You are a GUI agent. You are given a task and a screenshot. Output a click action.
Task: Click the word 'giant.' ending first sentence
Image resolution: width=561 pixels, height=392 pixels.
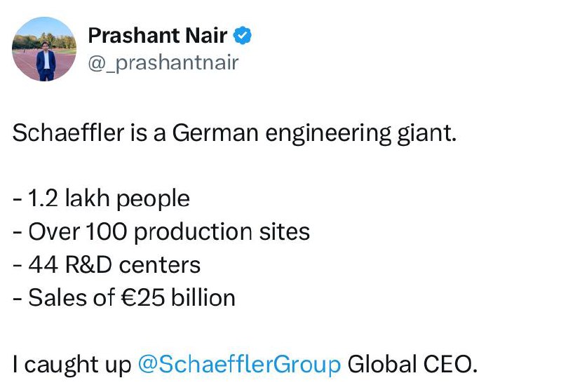[427, 134]
